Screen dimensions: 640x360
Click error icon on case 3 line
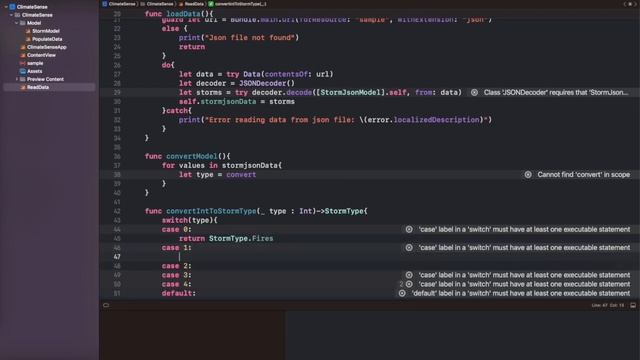click(x=409, y=275)
